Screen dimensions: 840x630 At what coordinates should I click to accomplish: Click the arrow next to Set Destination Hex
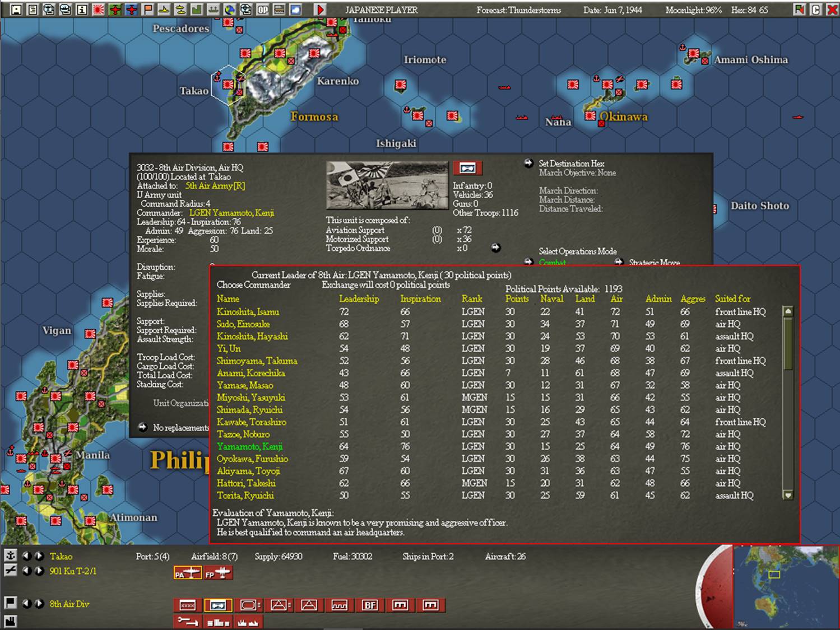(528, 163)
